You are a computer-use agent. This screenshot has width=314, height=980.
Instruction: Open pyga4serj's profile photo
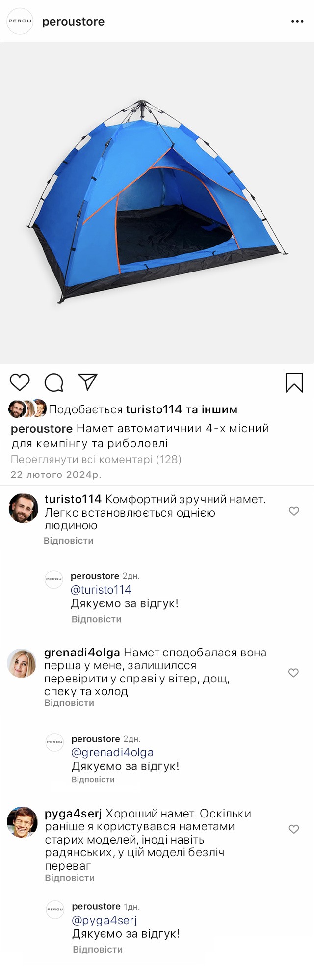[22, 822]
